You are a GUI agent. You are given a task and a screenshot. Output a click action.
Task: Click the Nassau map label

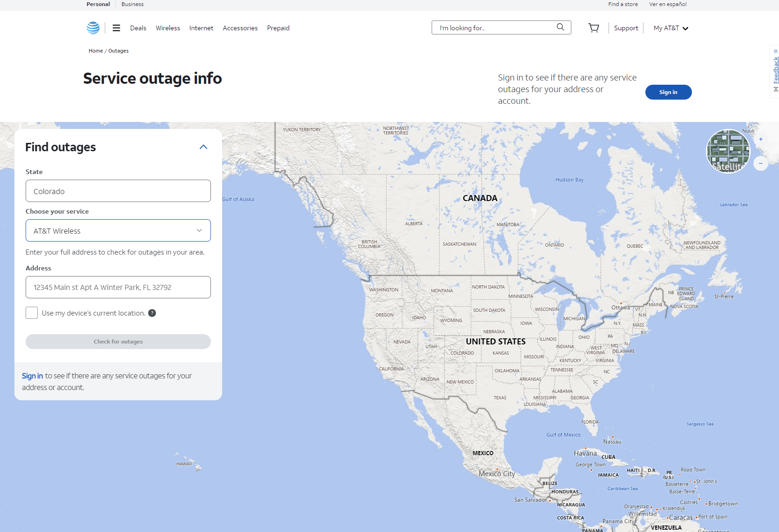click(x=612, y=442)
